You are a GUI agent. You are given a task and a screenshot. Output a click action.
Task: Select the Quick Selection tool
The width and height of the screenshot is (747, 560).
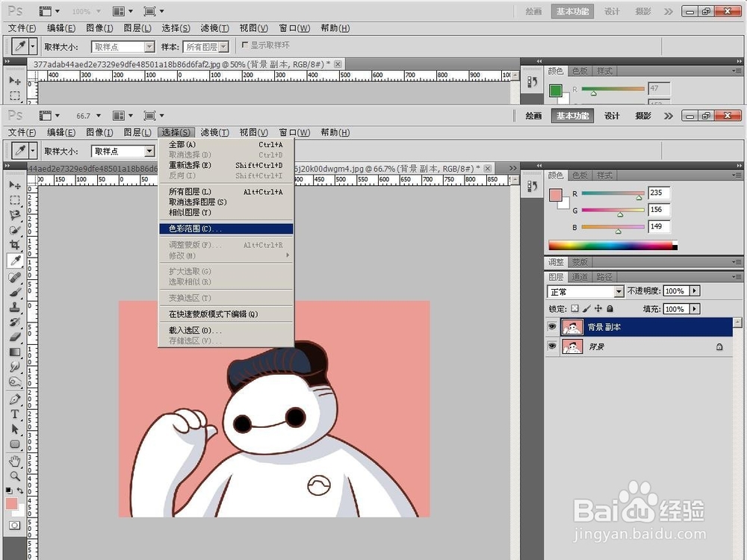coord(15,230)
